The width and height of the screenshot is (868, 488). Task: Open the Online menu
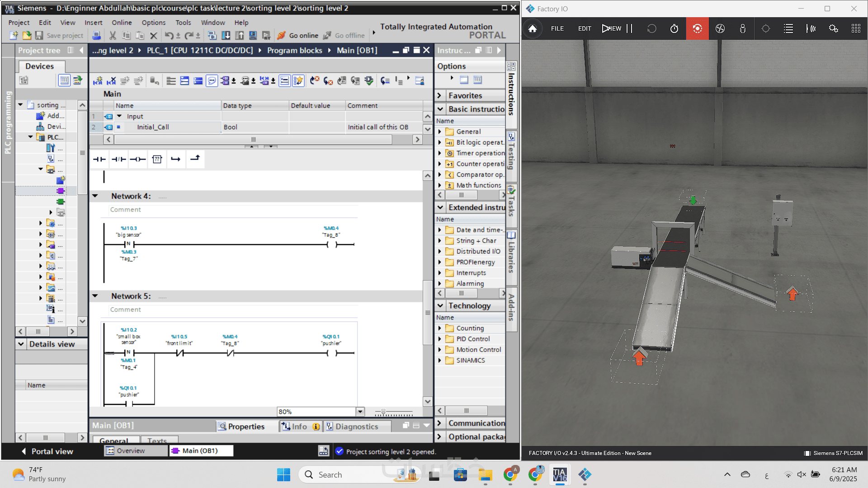tap(122, 22)
